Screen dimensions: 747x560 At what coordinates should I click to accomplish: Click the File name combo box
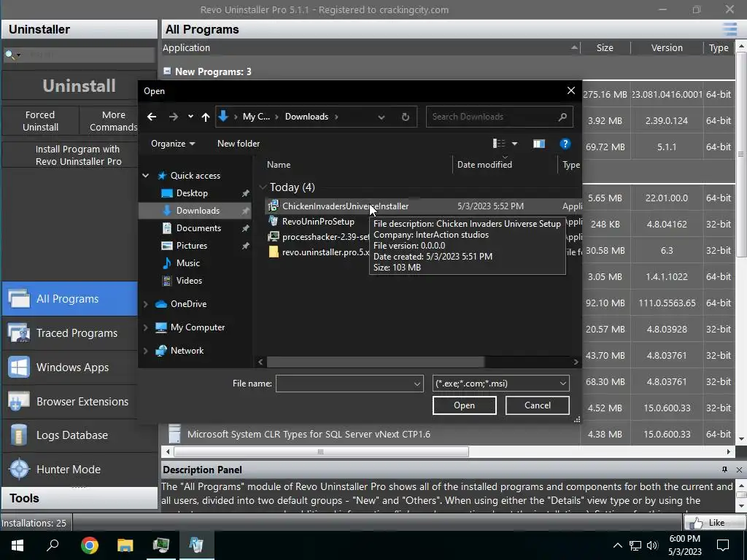(349, 384)
